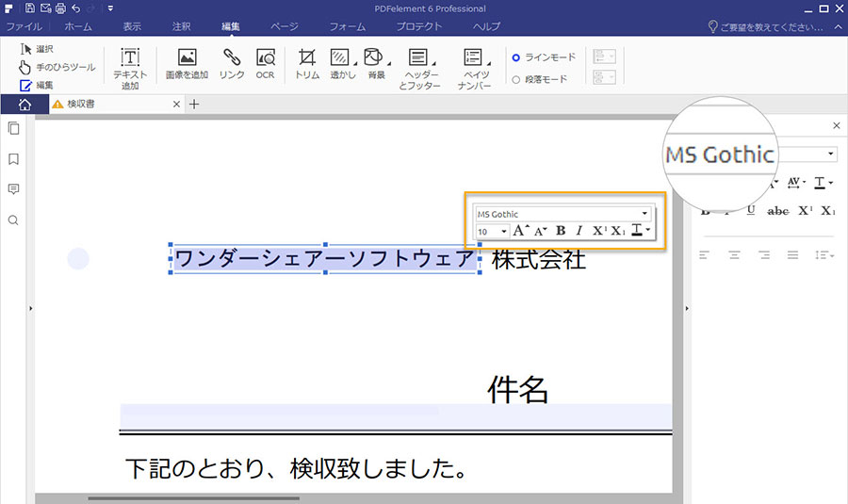Open line spacing dropdown in right panel
Image resolution: width=848 pixels, height=504 pixels.
(824, 254)
